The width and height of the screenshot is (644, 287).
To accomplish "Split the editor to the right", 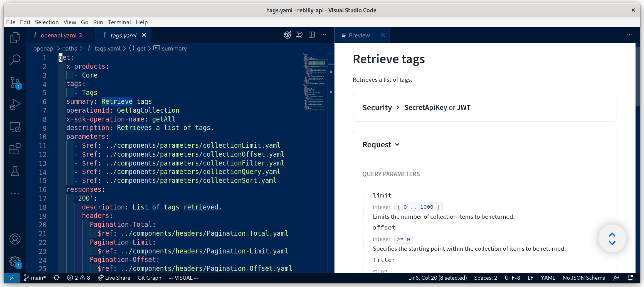I will [312, 35].
